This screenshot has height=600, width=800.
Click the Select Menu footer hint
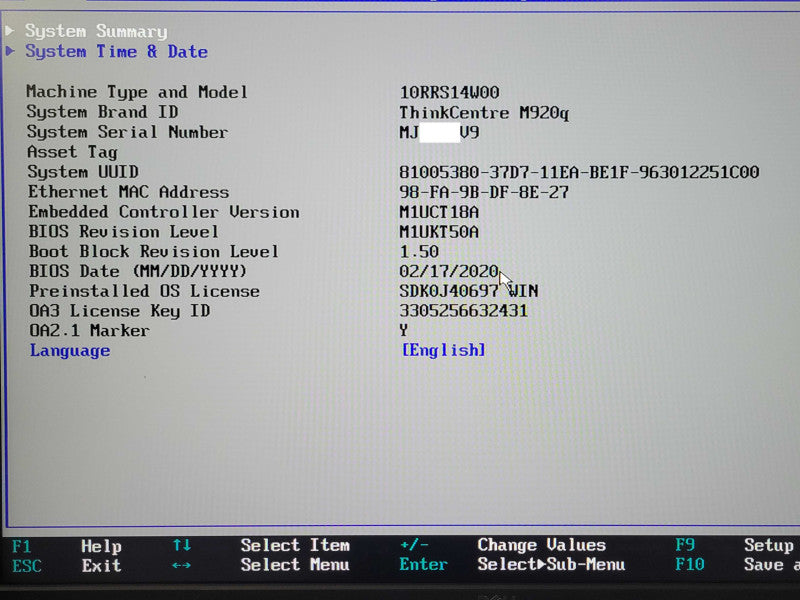[x=295, y=565]
